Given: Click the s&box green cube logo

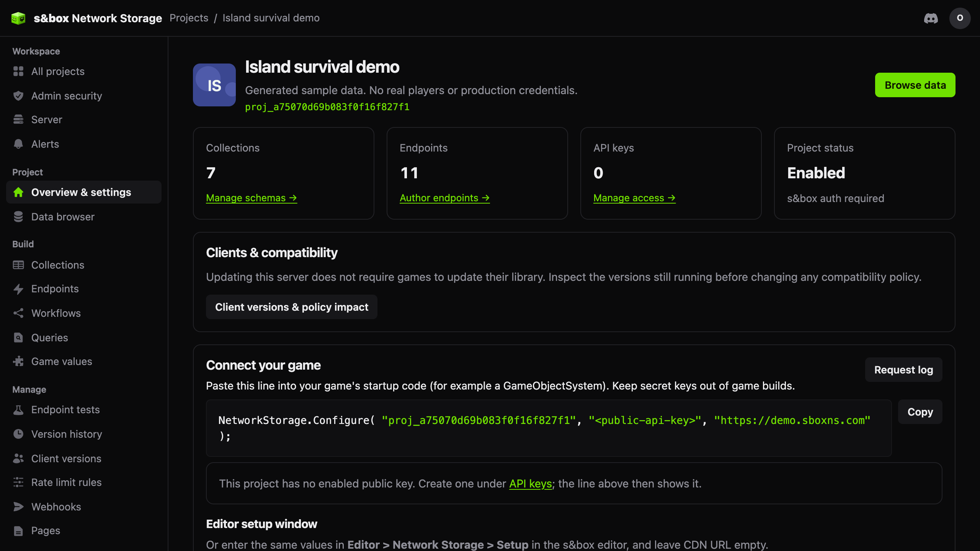Looking at the screenshot, I should [18, 18].
